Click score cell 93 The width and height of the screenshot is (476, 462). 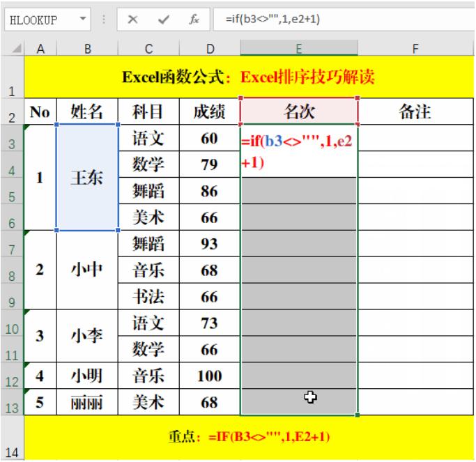coord(210,244)
